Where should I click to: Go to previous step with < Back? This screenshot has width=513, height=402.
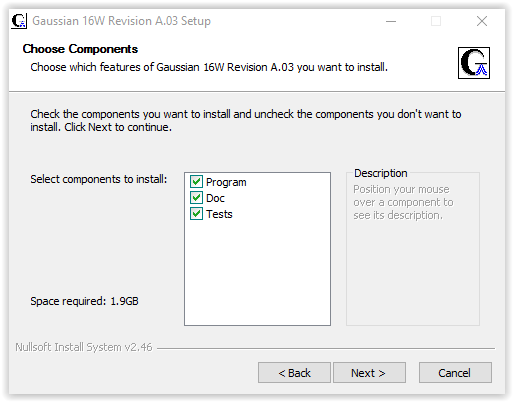(294, 373)
